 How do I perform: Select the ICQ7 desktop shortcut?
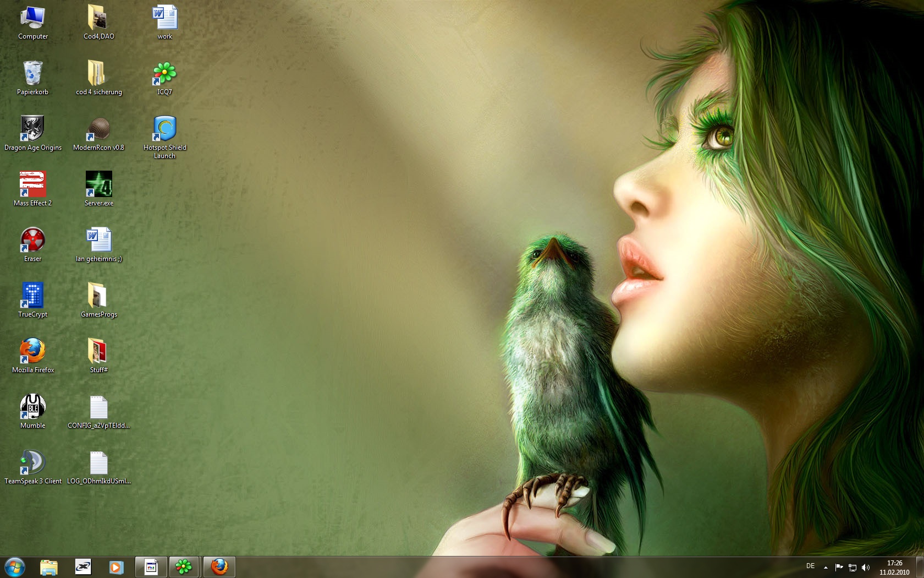coord(165,78)
